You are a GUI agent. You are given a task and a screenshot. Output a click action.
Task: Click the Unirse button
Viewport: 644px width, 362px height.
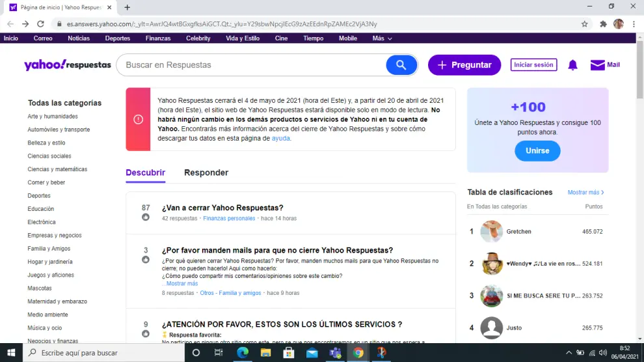click(x=537, y=150)
